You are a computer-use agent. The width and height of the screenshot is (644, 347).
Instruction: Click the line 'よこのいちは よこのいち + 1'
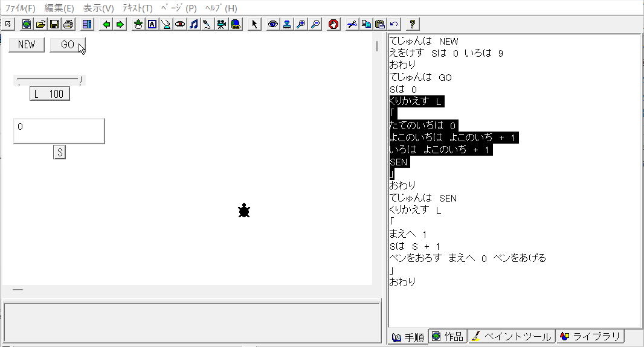click(x=454, y=138)
